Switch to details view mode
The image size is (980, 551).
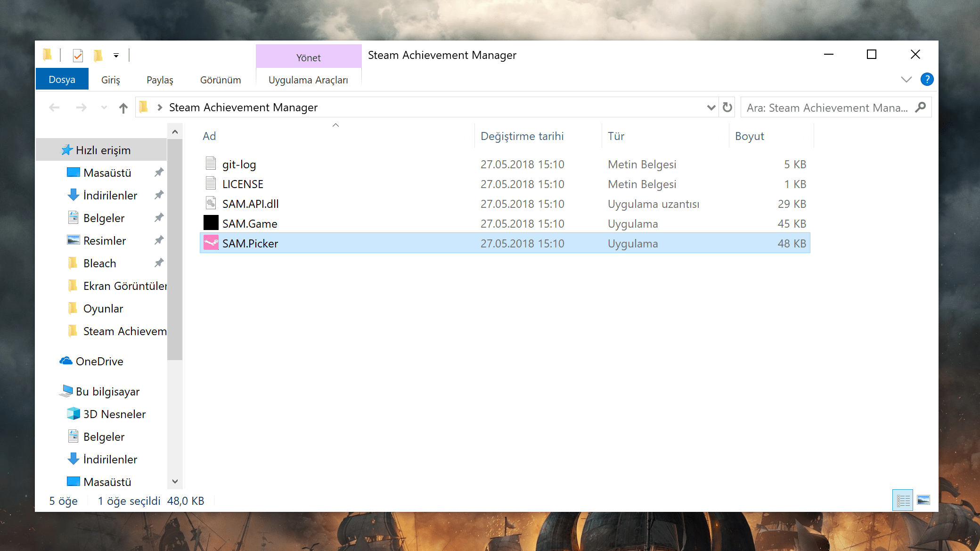click(x=903, y=500)
